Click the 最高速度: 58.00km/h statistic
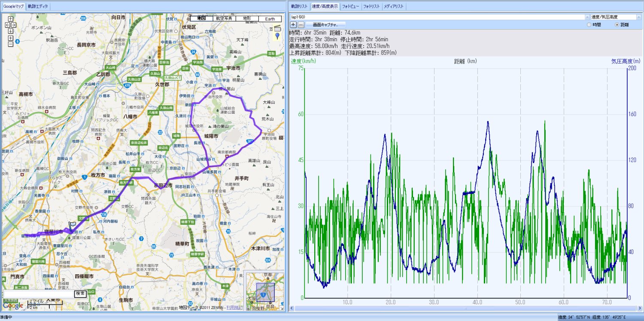 tap(314, 46)
